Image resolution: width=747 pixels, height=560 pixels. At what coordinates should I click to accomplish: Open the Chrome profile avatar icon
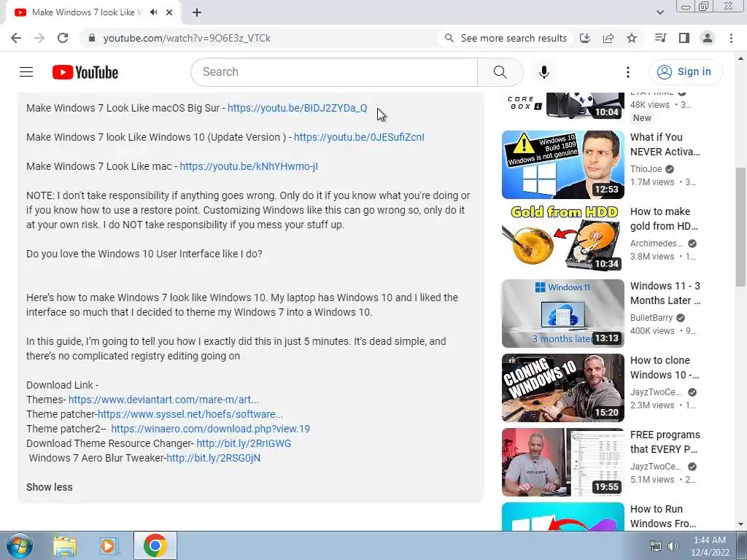pyautogui.click(x=708, y=38)
